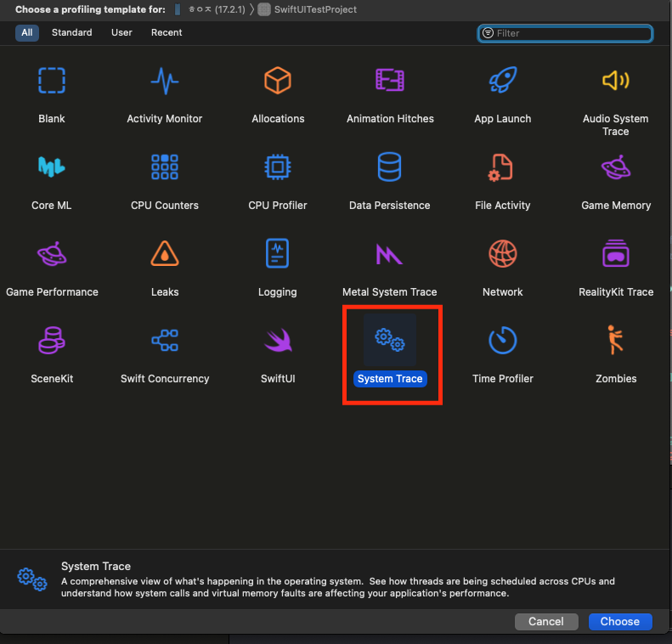This screenshot has height=644, width=672.
Task: Click the Activity Monitor label
Action: (x=165, y=119)
